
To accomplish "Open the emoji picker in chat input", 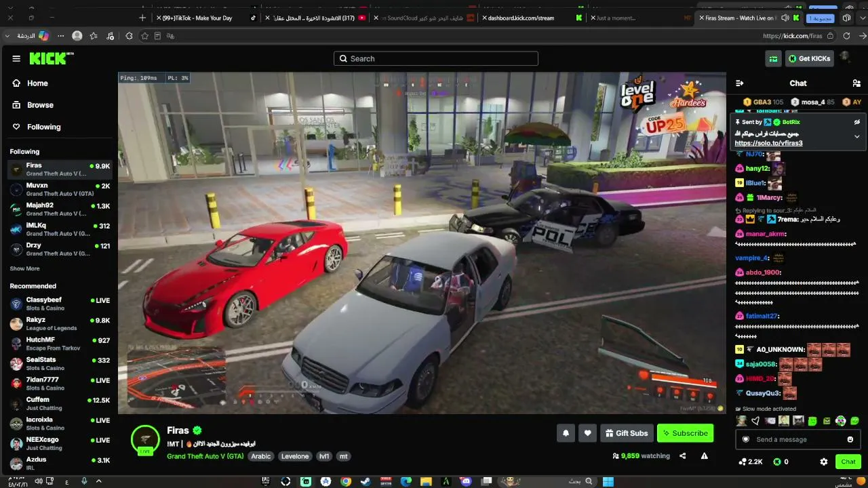I will click(850, 439).
